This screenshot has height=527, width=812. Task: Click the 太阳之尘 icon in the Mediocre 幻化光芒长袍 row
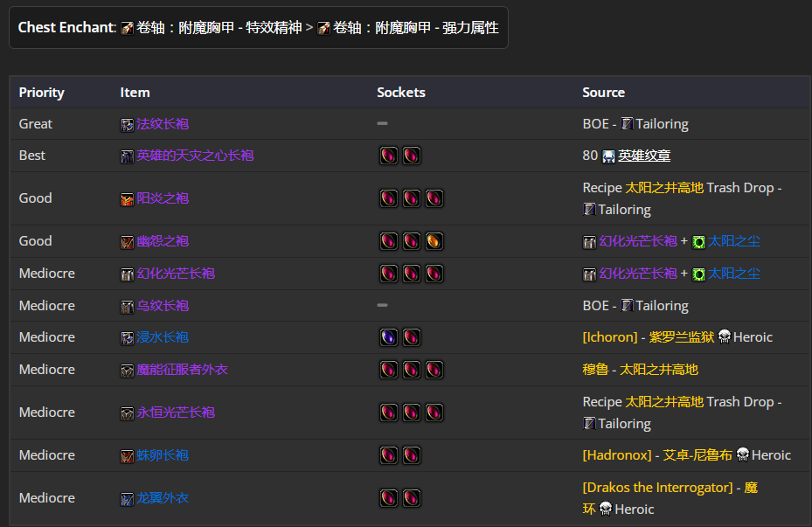[698, 274]
